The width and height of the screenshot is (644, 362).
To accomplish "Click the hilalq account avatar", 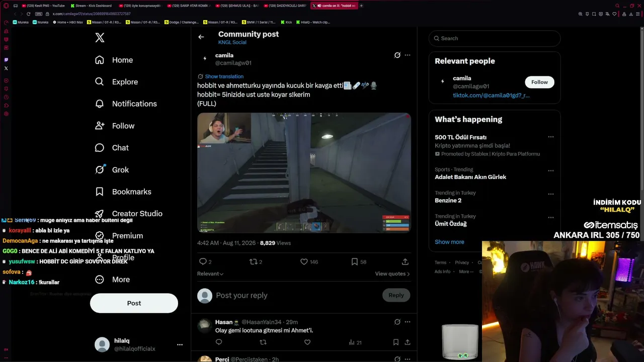I will tap(102, 344).
